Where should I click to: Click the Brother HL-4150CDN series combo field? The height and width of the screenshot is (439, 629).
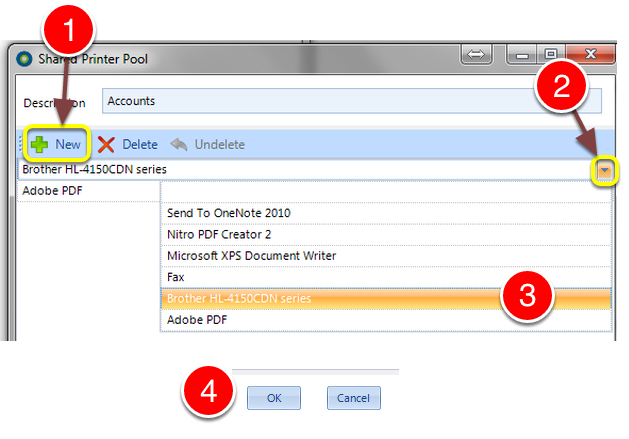(x=307, y=169)
